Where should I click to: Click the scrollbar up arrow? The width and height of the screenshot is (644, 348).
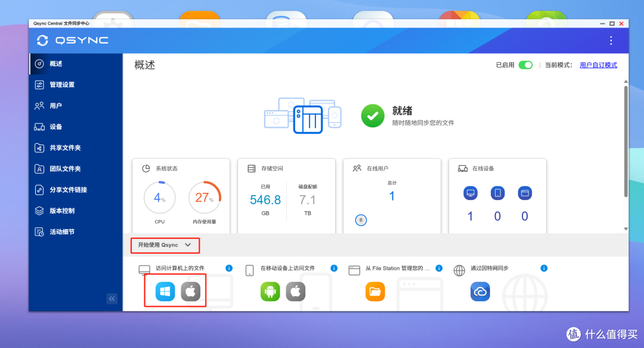626,81
